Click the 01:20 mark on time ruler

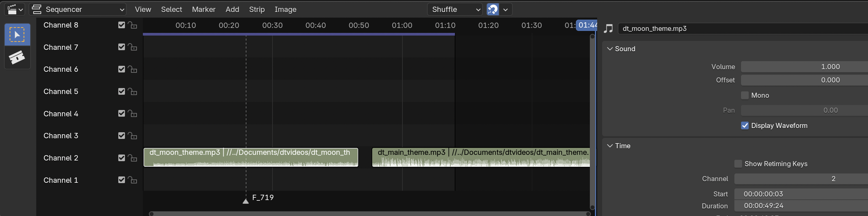(488, 26)
